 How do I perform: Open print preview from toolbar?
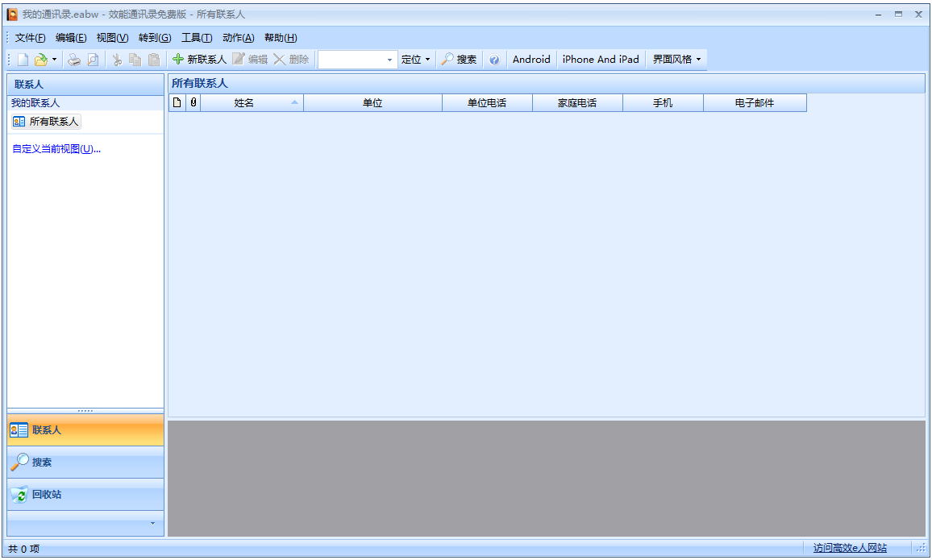(x=93, y=60)
